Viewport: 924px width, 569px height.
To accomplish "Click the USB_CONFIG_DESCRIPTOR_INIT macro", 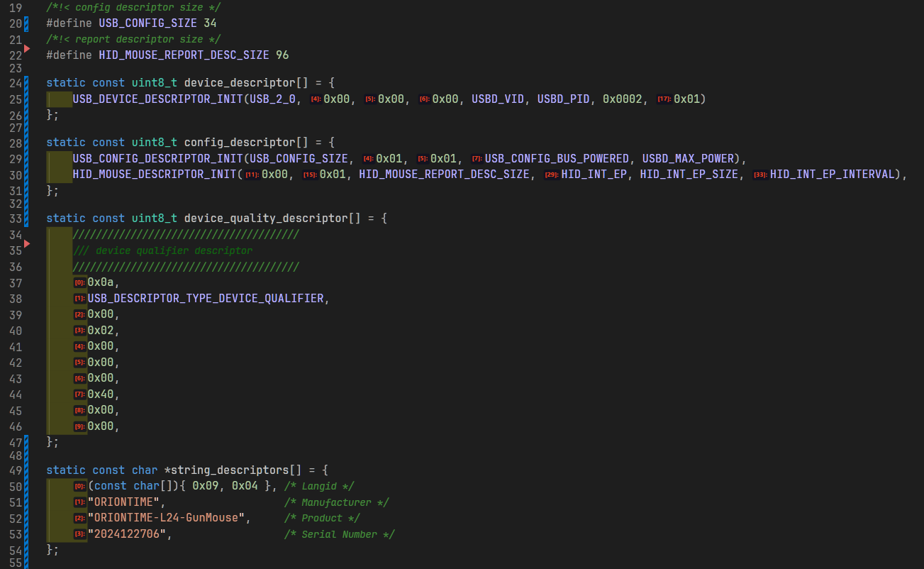I will click(x=158, y=158).
